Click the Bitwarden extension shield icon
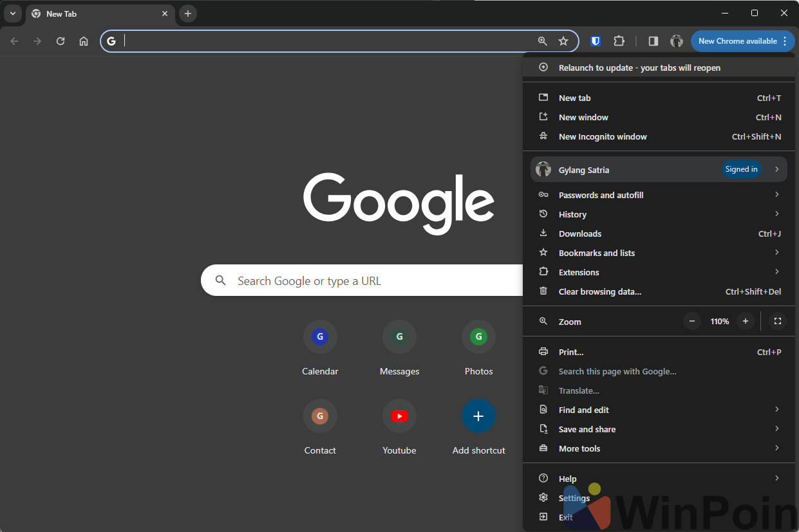The image size is (799, 532). (x=596, y=41)
